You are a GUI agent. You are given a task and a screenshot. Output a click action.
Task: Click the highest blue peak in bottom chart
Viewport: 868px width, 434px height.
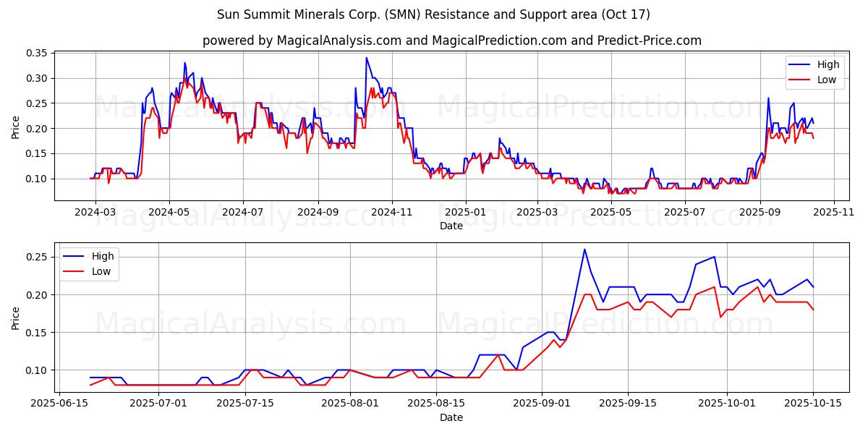pyautogui.click(x=584, y=250)
